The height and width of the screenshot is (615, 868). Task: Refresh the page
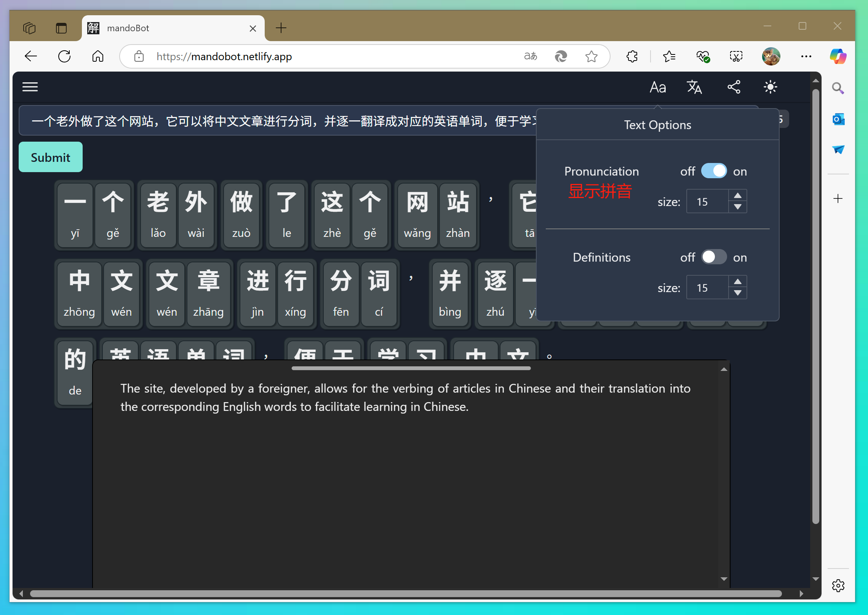pos(64,56)
